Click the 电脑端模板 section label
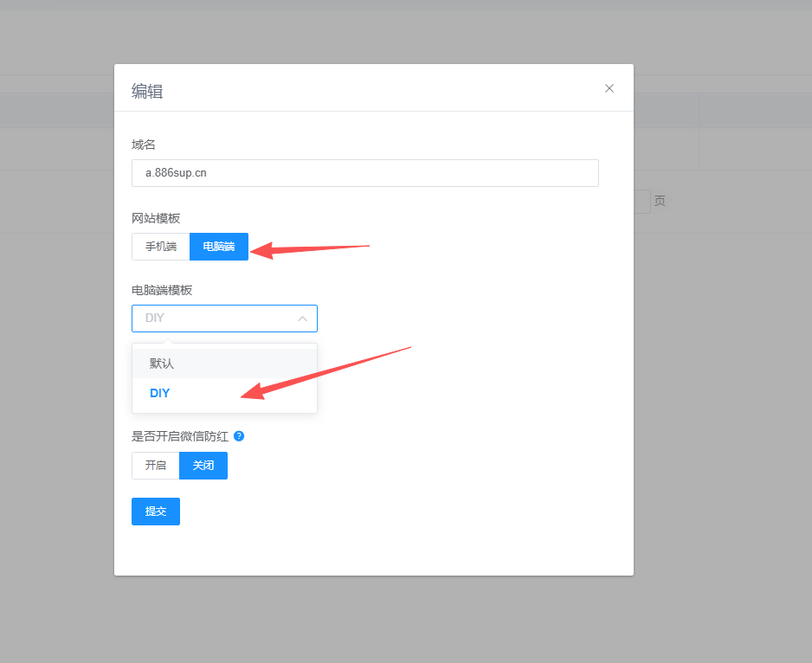This screenshot has width=812, height=663. pos(162,290)
